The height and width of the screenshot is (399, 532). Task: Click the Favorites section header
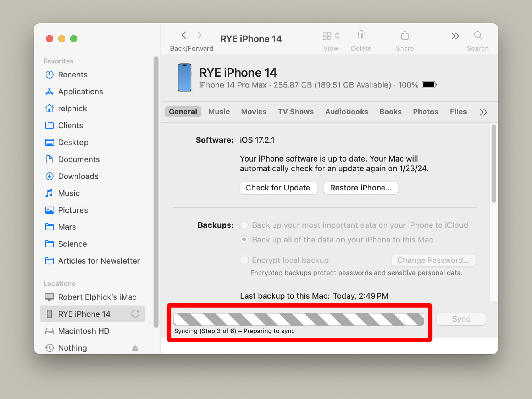[x=59, y=61]
